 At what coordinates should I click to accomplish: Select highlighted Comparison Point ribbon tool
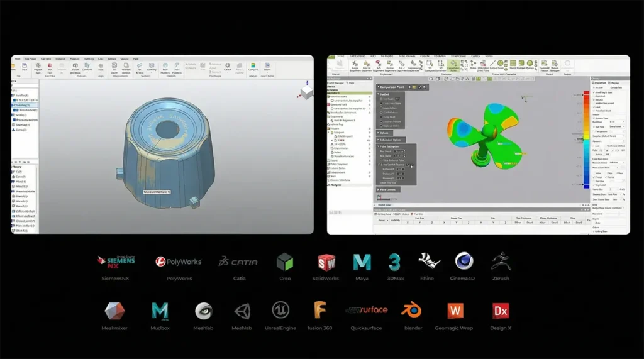point(453,64)
